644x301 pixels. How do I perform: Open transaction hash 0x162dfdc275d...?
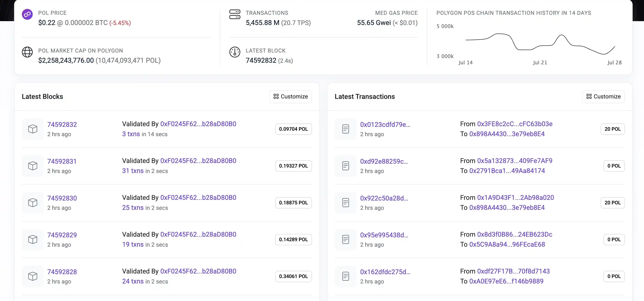click(x=385, y=272)
